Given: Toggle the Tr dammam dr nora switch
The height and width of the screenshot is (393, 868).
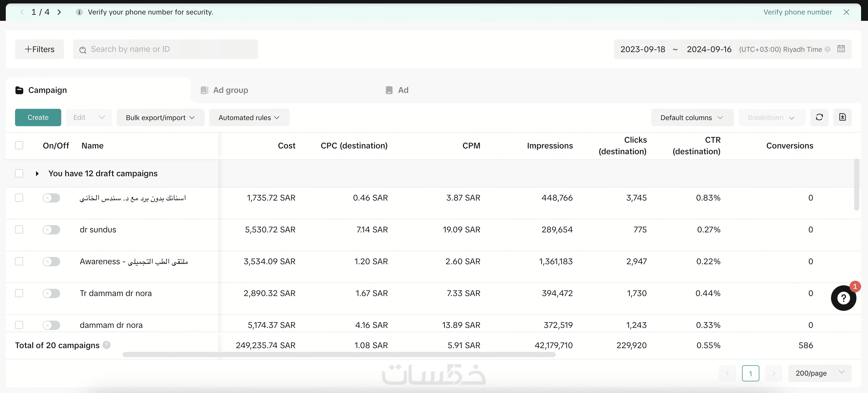Looking at the screenshot, I should pyautogui.click(x=51, y=293).
